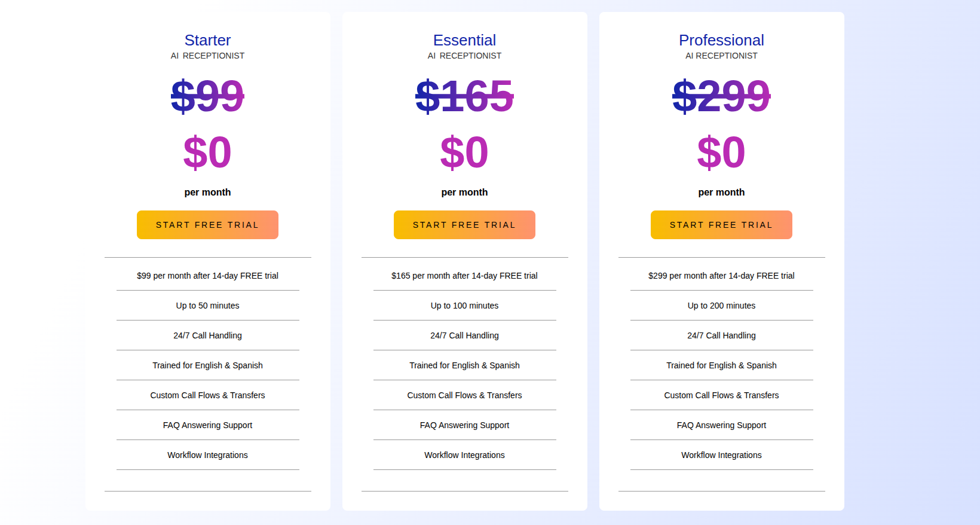
Task: Click 24/7 Call Handling in the Essential card
Action: [464, 335]
